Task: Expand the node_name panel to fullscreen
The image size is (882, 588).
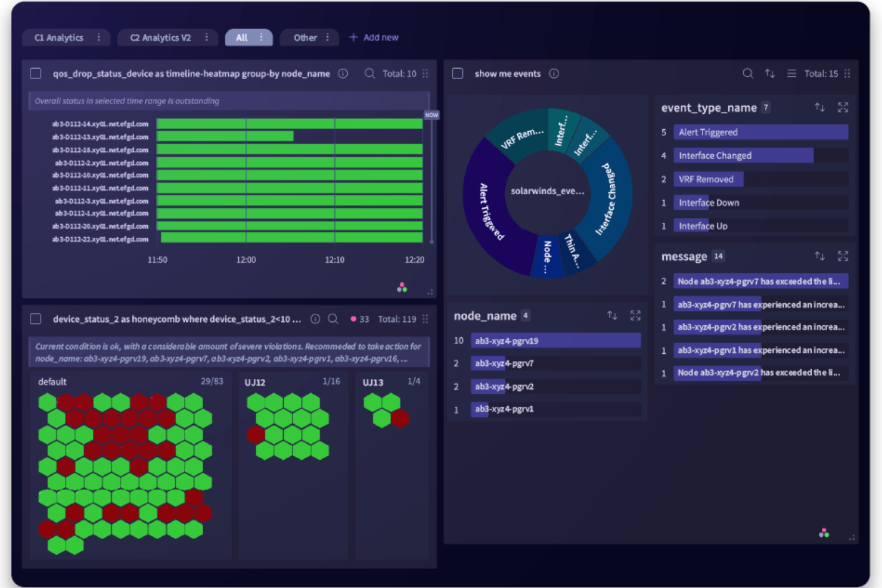Action: click(x=635, y=315)
